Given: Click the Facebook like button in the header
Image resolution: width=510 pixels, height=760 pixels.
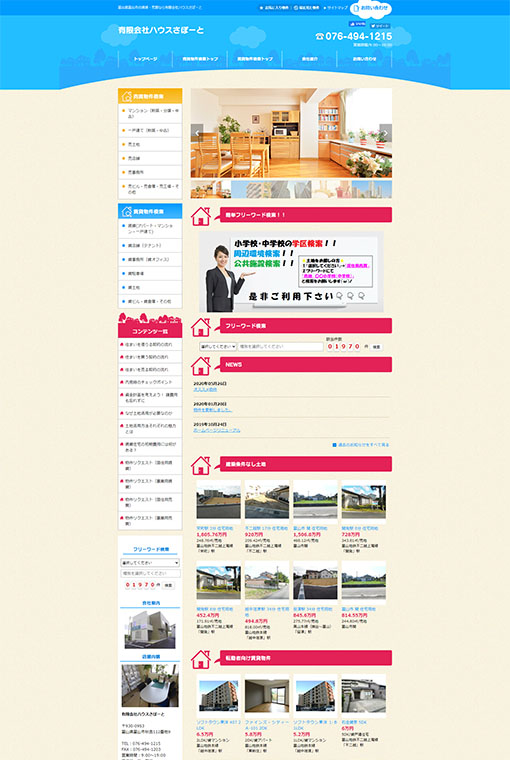Looking at the screenshot, I should coord(357,24).
